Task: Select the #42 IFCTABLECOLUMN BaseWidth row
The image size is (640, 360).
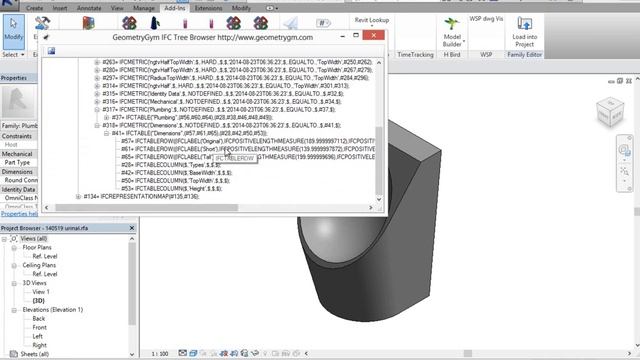Action: [x=177, y=173]
